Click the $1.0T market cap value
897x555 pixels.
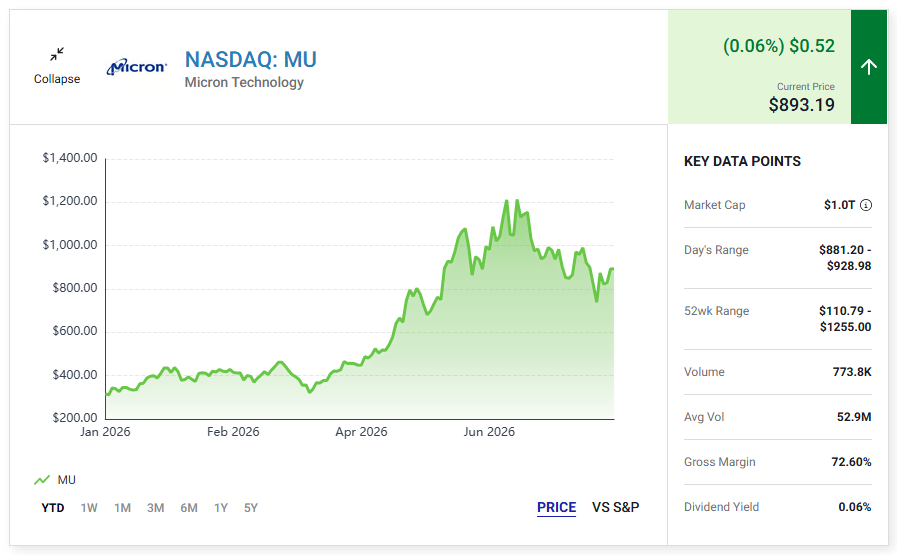point(839,205)
